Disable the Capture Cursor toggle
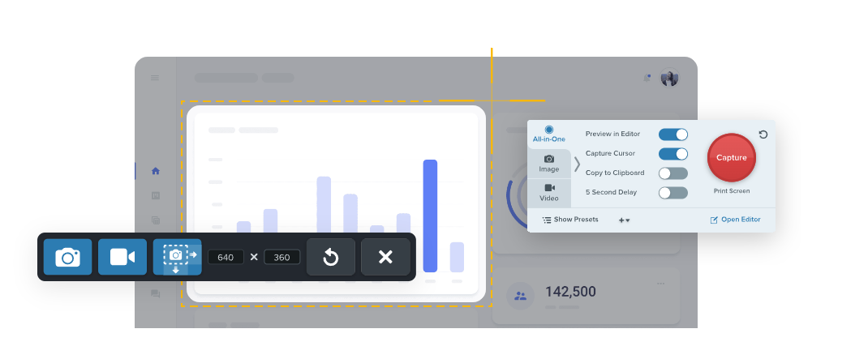Screen dimensions: 868x346 [x=672, y=154]
